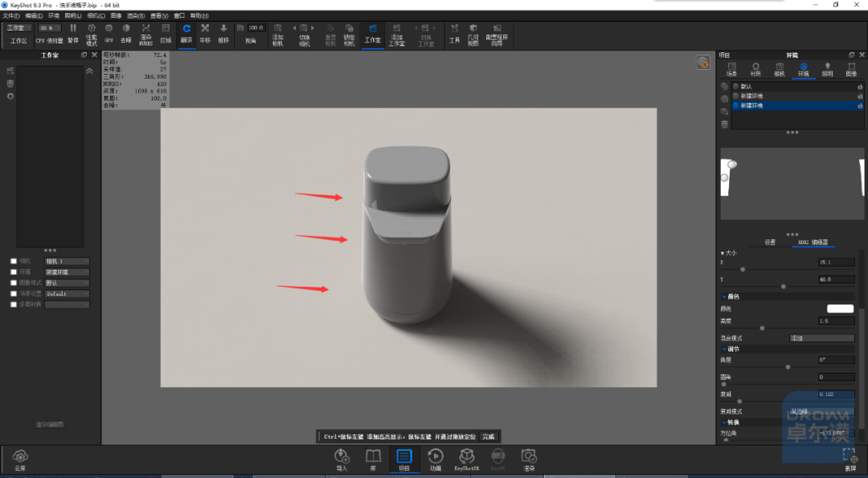The height and width of the screenshot is (478, 868).
Task: Click the 角度 angle slider handle
Action: coord(788,367)
